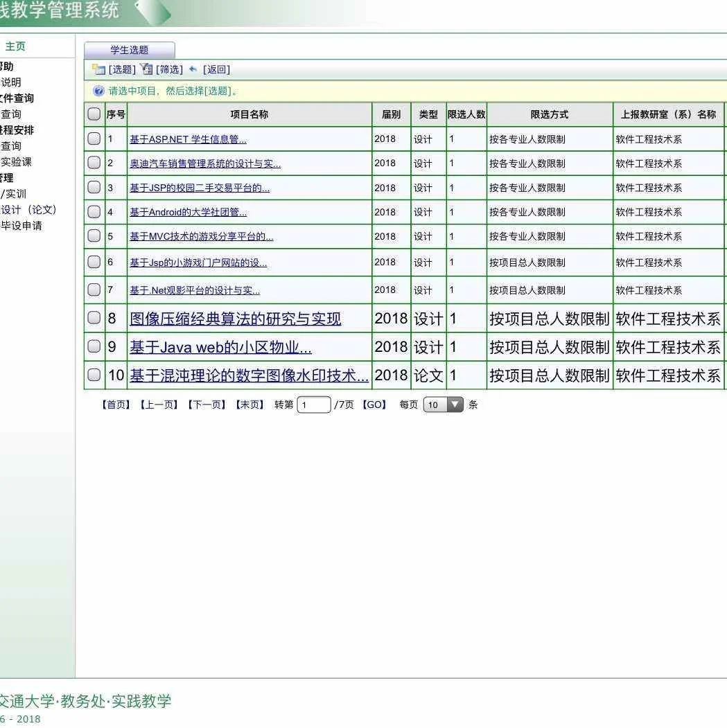Switch to the 学生选题 tab
Image resolution: width=727 pixels, height=728 pixels.
pyautogui.click(x=129, y=50)
